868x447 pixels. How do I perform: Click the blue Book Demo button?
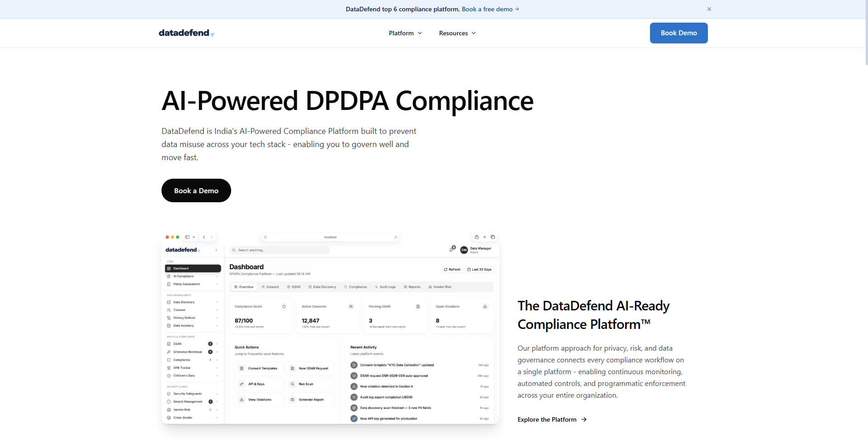point(678,33)
